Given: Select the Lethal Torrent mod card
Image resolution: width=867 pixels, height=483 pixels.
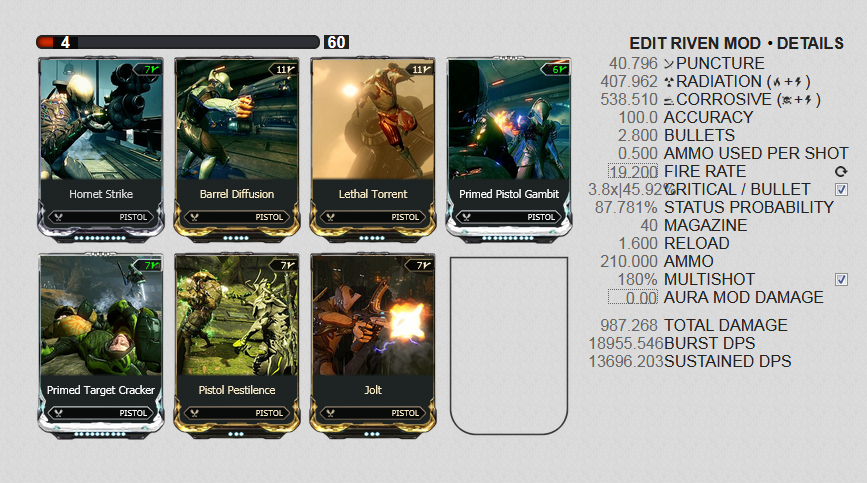Looking at the screenshot, I should (373, 148).
